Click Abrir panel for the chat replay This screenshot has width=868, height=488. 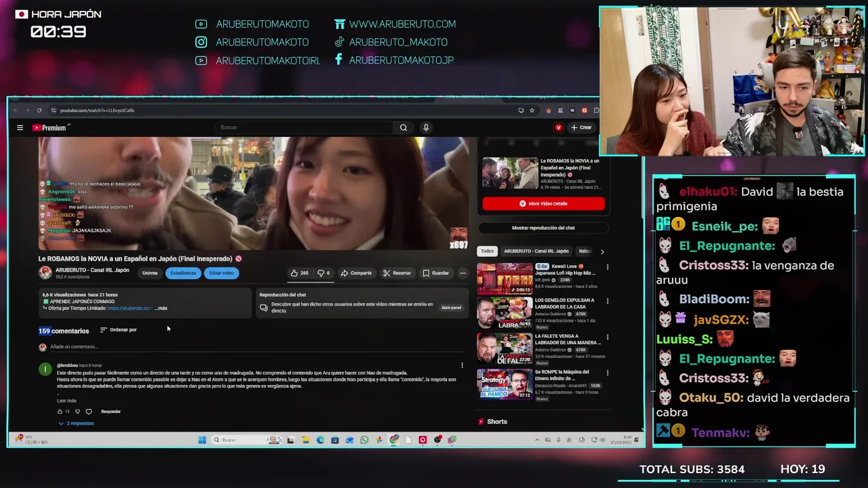click(x=451, y=308)
